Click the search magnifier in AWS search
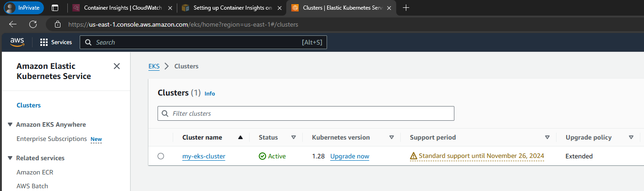644x191 pixels. (88, 42)
